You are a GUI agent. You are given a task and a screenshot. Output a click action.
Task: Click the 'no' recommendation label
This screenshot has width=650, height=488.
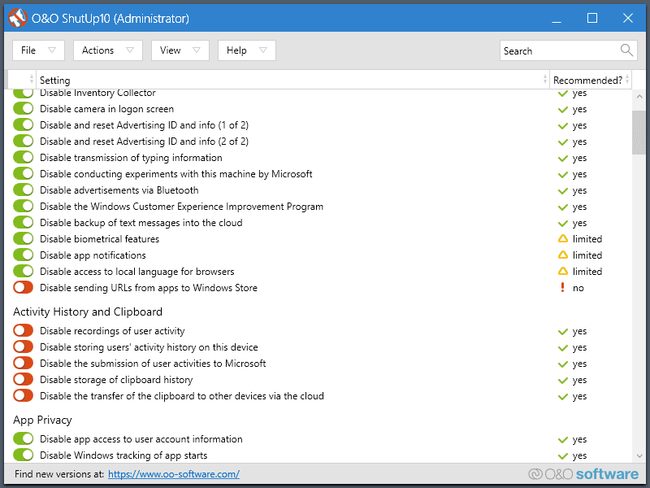click(x=578, y=288)
